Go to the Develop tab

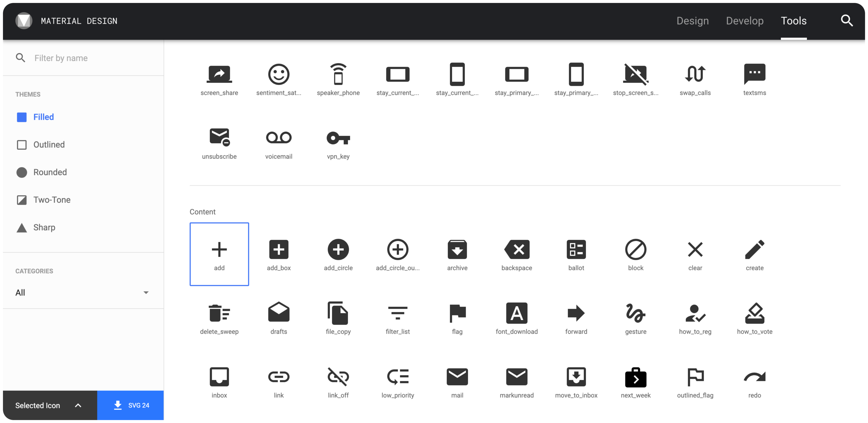(744, 21)
